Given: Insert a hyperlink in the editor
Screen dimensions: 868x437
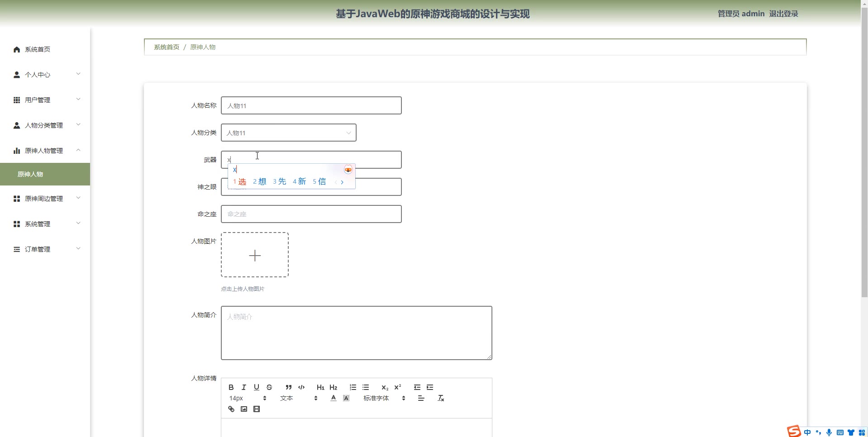Looking at the screenshot, I should 231,409.
